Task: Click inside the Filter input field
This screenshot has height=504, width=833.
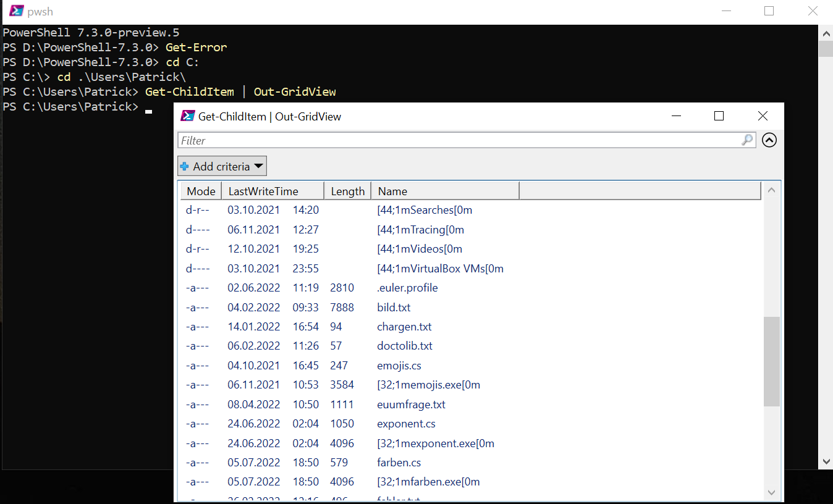Action: click(433, 140)
